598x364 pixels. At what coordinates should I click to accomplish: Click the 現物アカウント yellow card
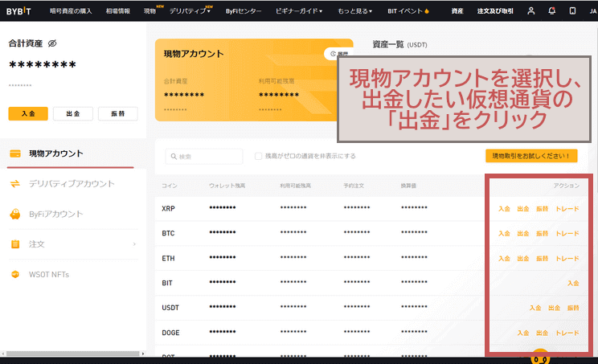(254, 80)
